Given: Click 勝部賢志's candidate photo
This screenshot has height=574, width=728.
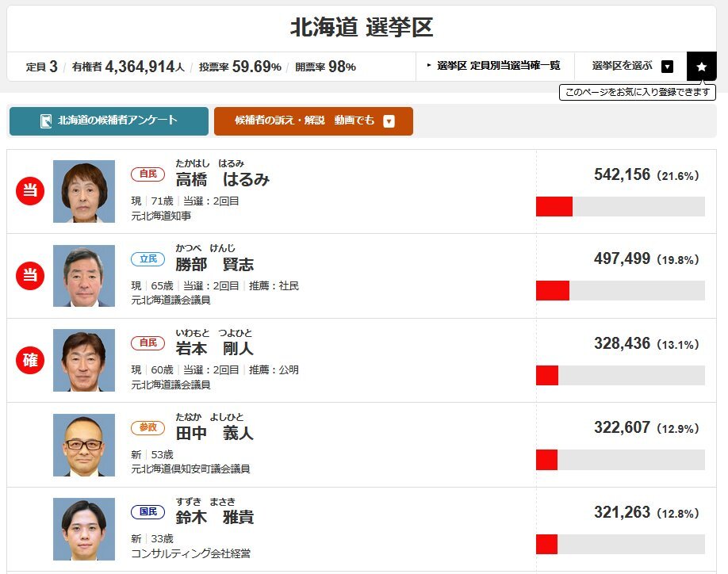Looking at the screenshot, I should [84, 276].
